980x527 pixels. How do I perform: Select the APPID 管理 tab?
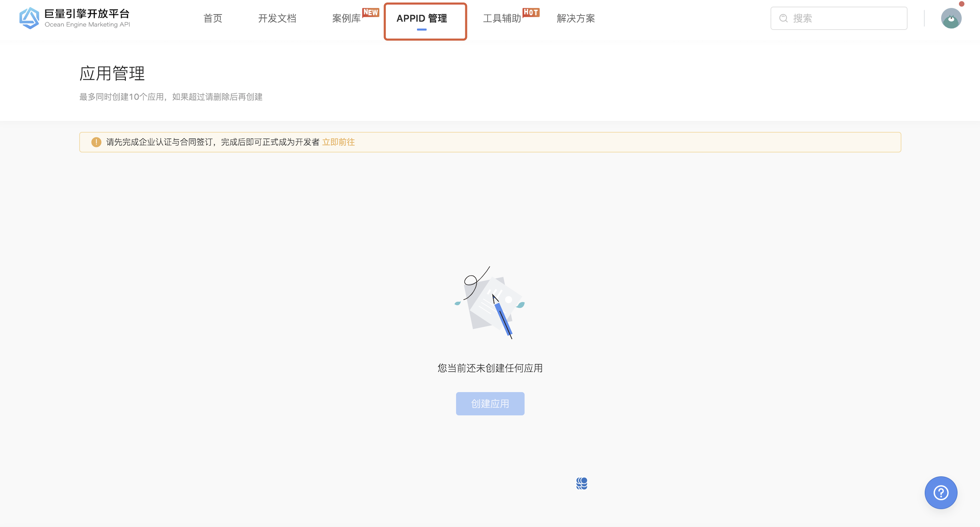422,18
